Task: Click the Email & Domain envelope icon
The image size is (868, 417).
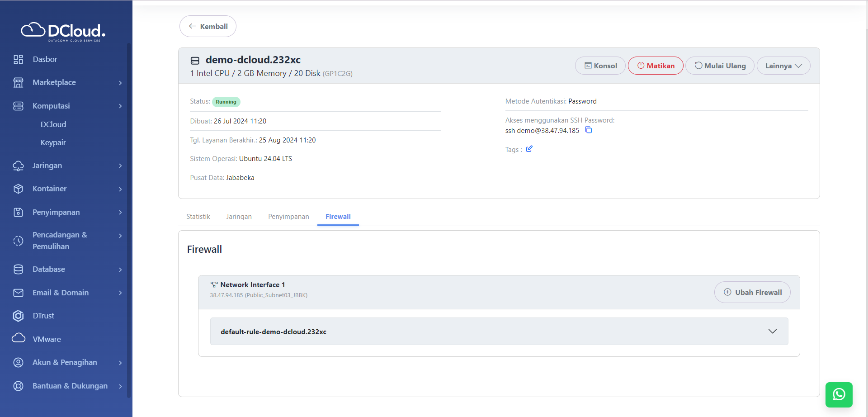Action: 18,293
